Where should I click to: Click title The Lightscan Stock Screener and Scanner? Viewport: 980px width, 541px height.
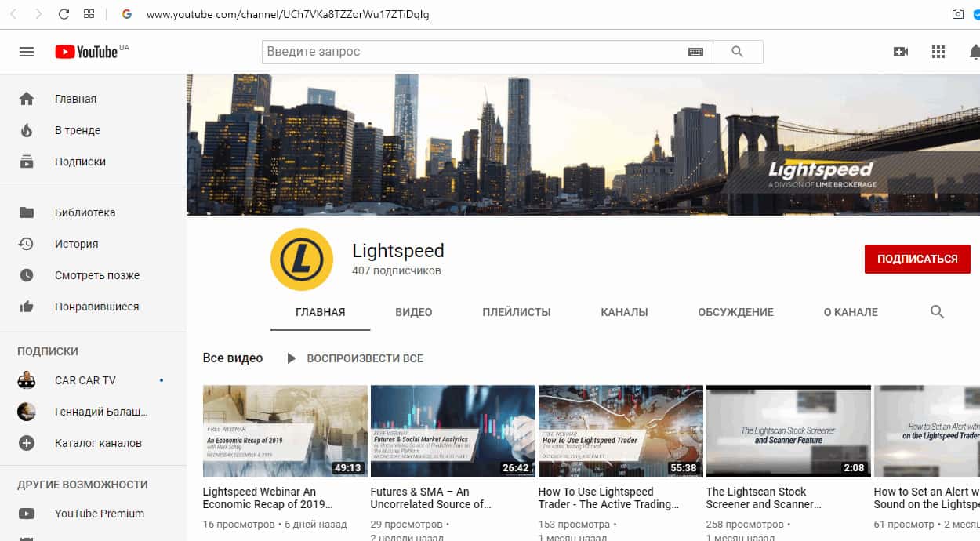click(764, 498)
